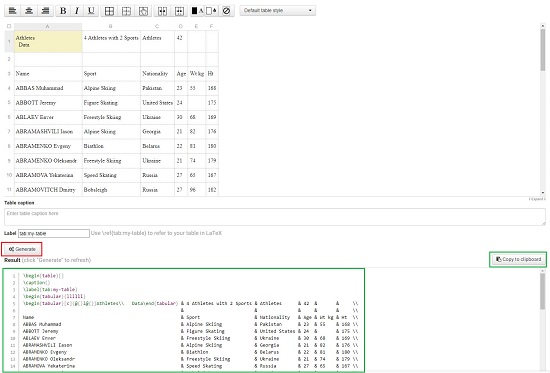This screenshot has width=550, height=373.
Task: Select the 'Georgia' cell
Action: (157, 132)
